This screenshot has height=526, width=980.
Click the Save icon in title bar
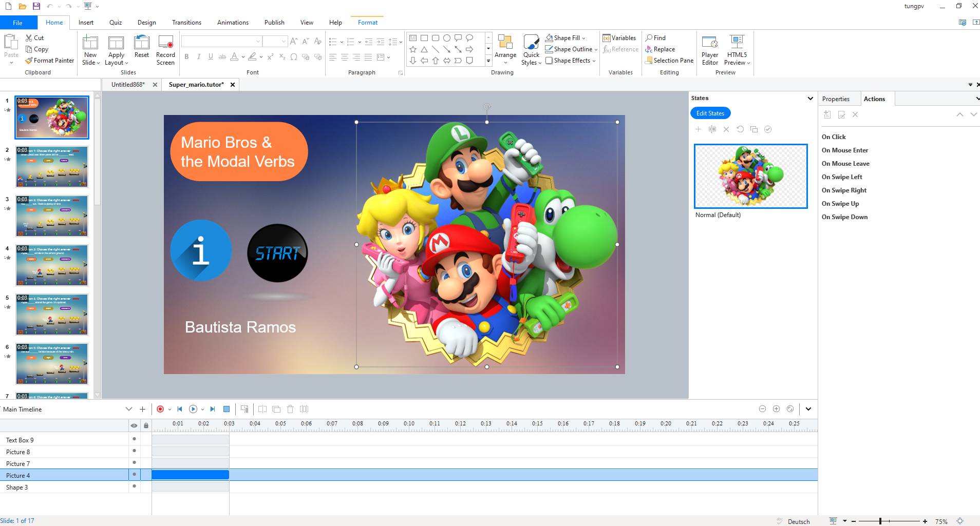[x=36, y=6]
